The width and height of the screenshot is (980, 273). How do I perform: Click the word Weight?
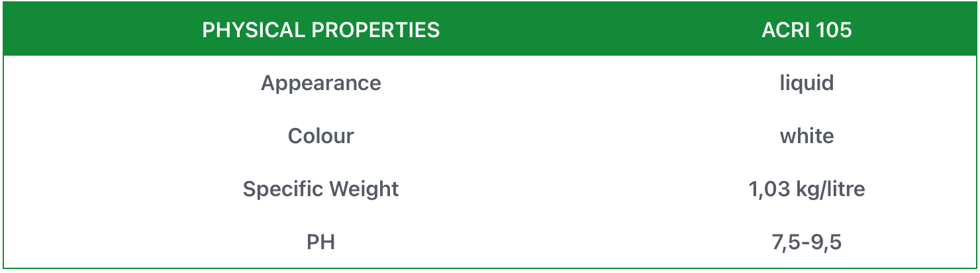click(x=367, y=189)
